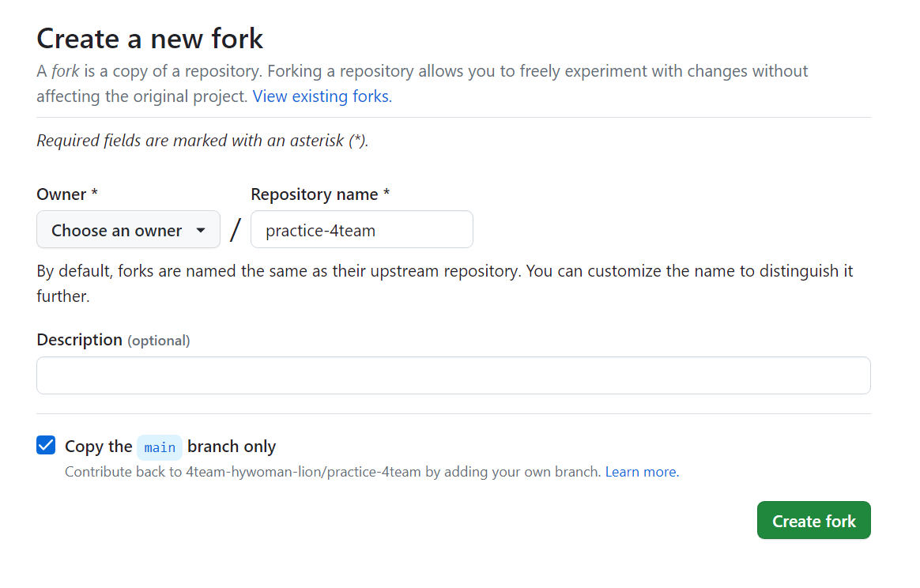
Task: Click the green Create fork button
Action: point(814,521)
